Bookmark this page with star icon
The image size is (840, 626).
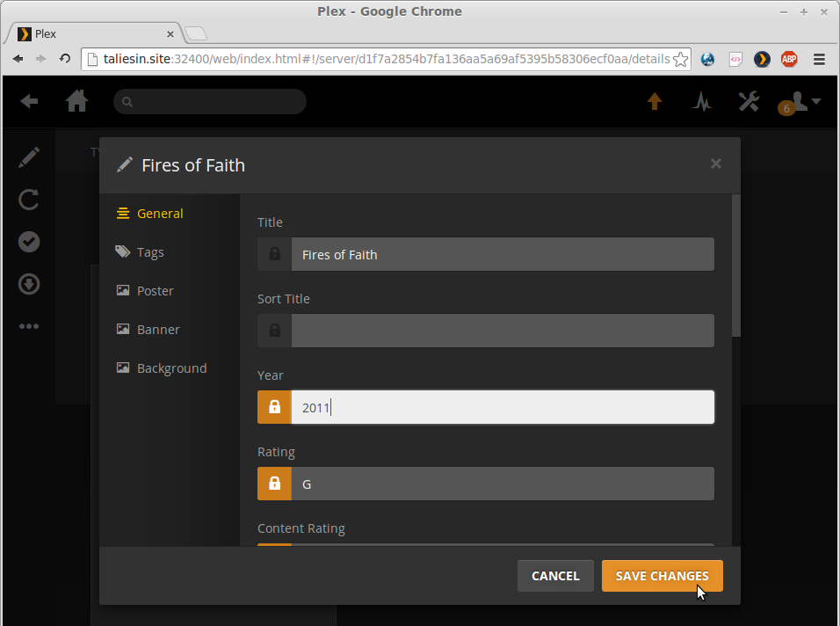[x=680, y=59]
